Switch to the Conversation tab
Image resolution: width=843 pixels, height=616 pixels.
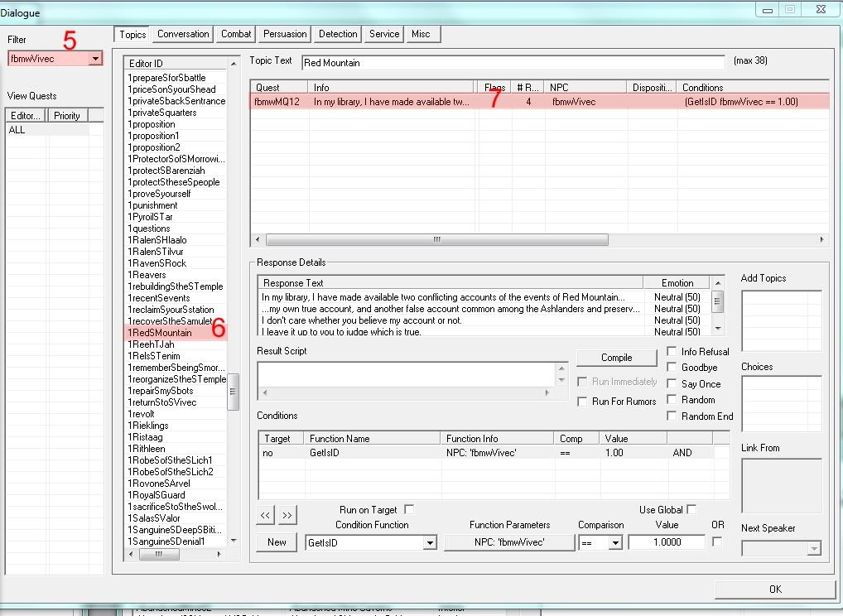pyautogui.click(x=183, y=34)
